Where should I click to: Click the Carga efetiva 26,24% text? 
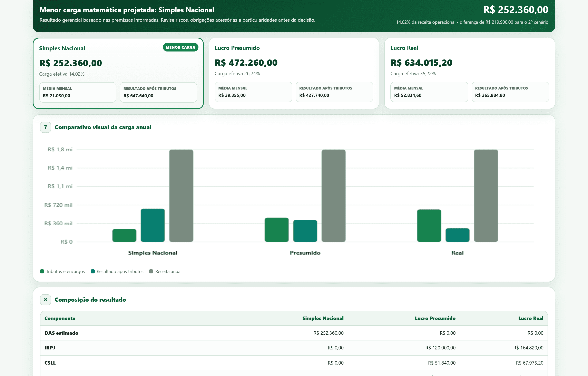[237, 73]
